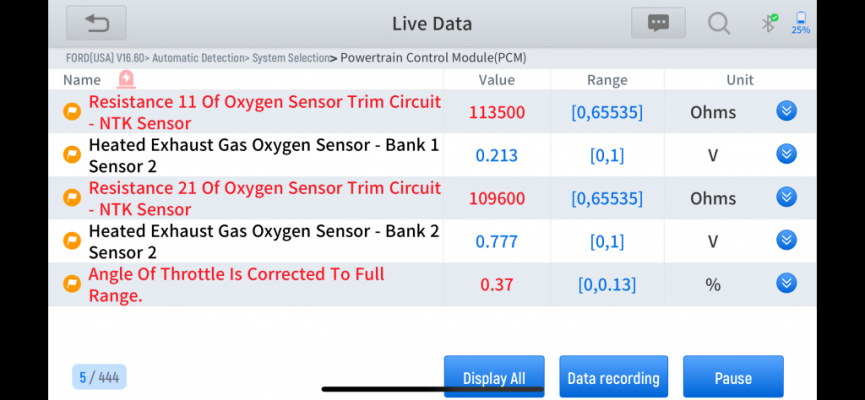The image size is (865, 400).
Task: Click Ohms unit in Resistance 21 row
Action: pos(713,198)
